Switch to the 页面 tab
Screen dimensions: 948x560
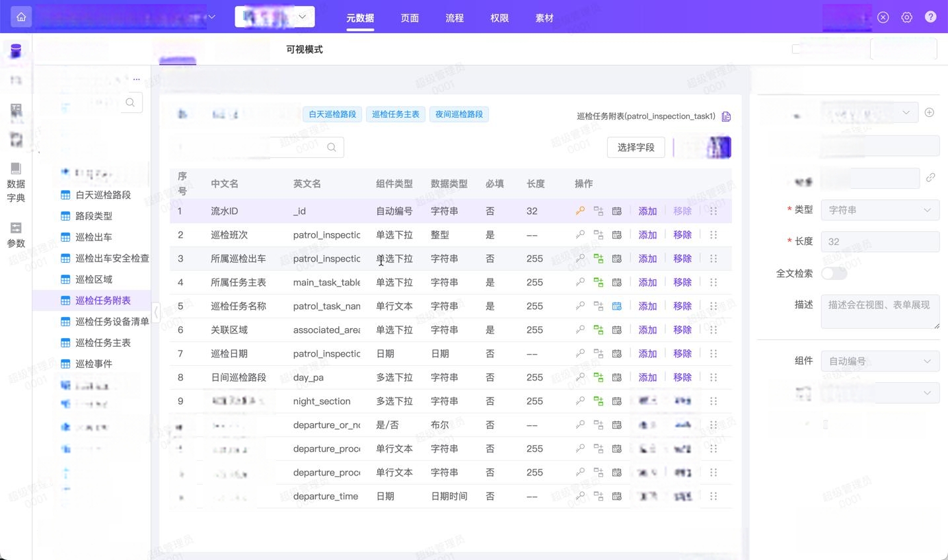tap(410, 18)
